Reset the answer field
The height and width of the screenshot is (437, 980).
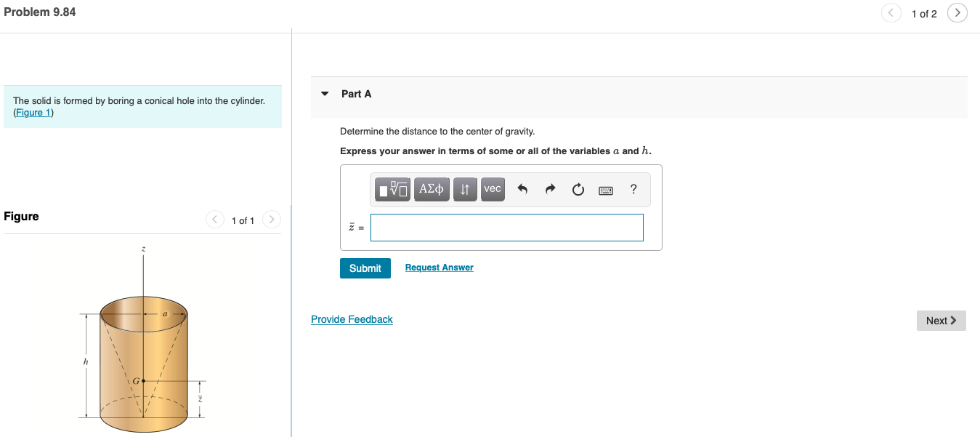[578, 188]
